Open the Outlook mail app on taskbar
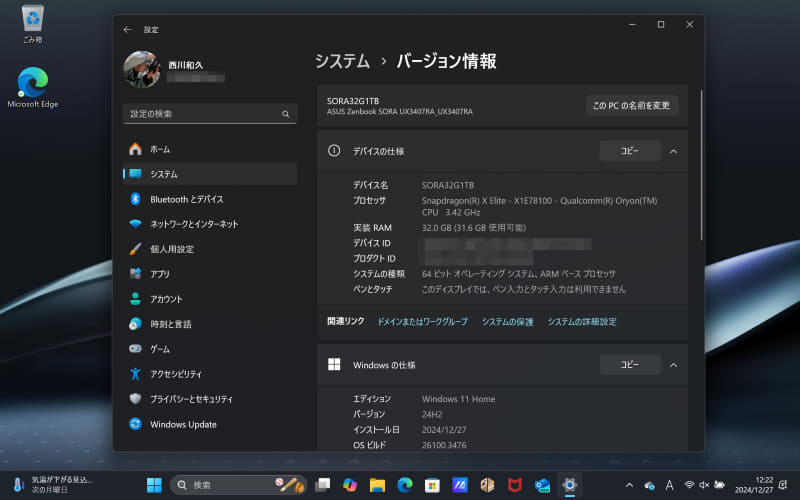This screenshot has height=500, width=800. point(542,485)
